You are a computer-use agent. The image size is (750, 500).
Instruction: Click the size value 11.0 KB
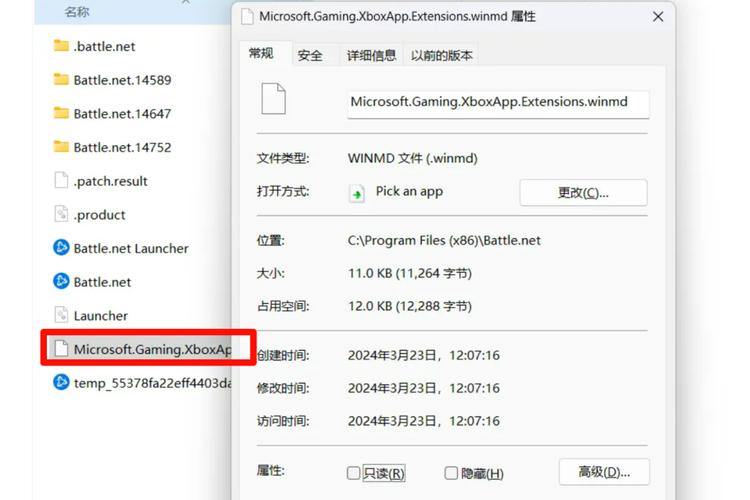tap(410, 273)
